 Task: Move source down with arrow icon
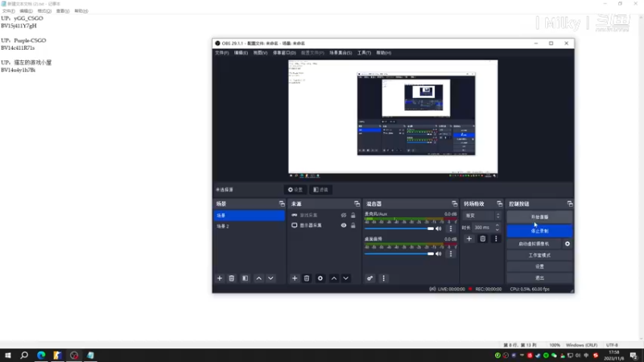(346, 278)
